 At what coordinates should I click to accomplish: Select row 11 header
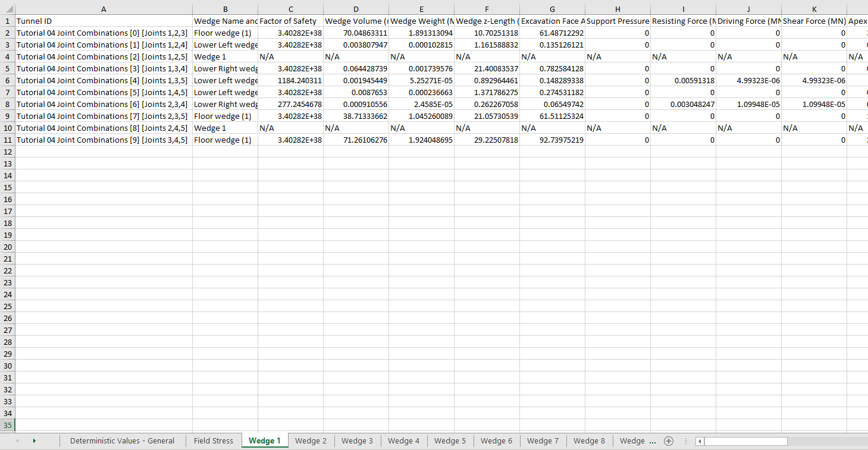coord(7,140)
